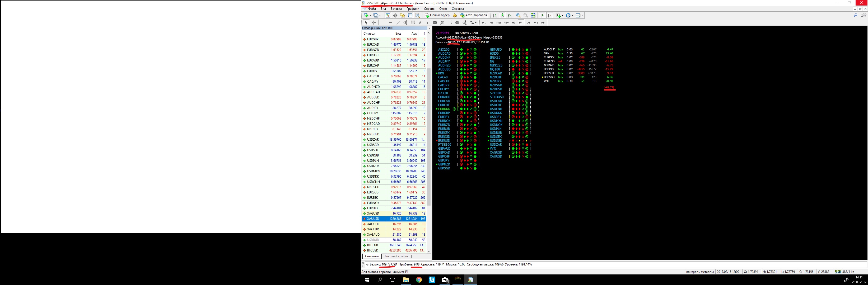
Task: Select the H1 timeframe
Action: point(514,22)
